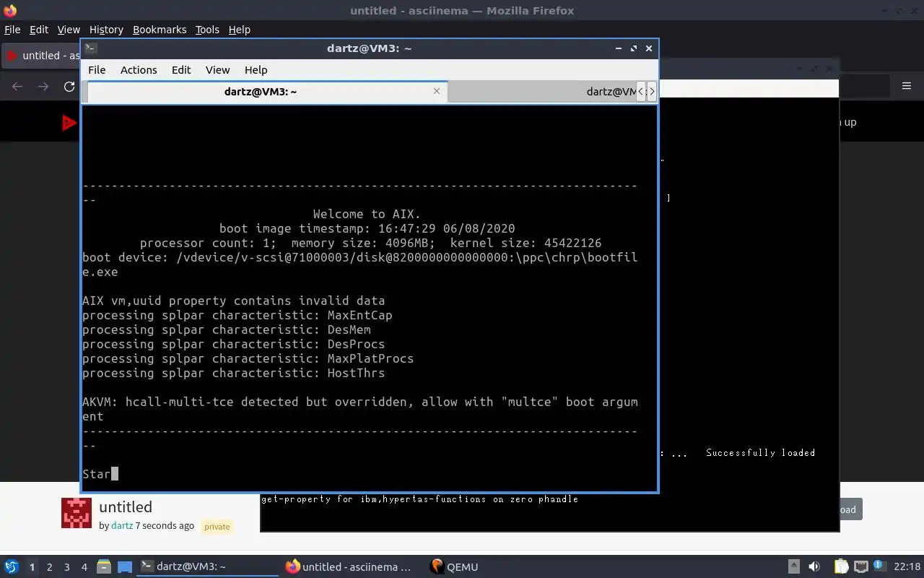
Task: Activate dartz@VM3 terminal taskbar button
Action: [207, 566]
